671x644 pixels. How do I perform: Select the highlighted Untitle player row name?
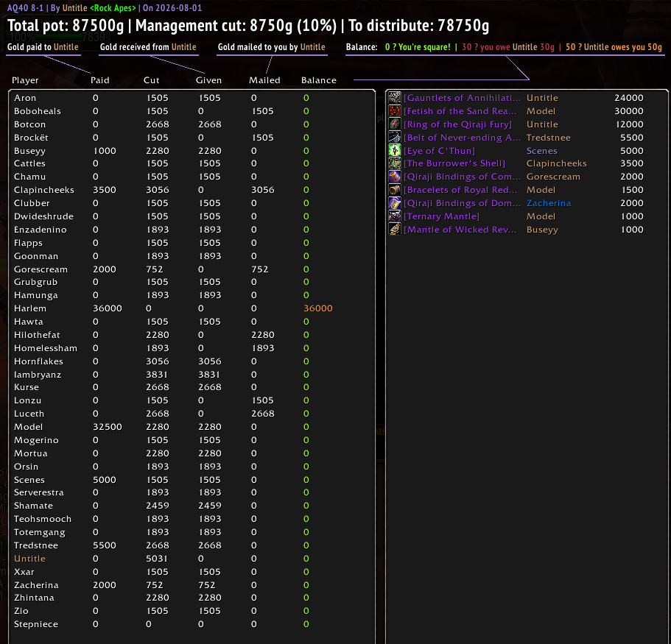(x=29, y=559)
